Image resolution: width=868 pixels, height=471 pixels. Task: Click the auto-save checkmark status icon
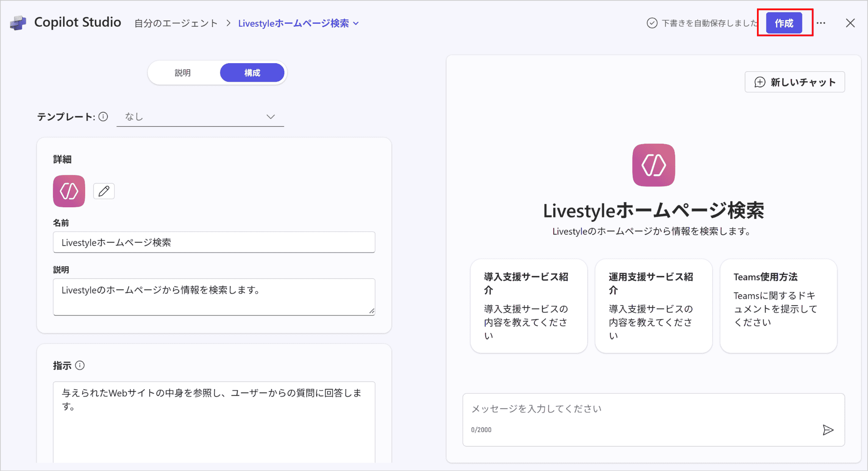pos(652,23)
